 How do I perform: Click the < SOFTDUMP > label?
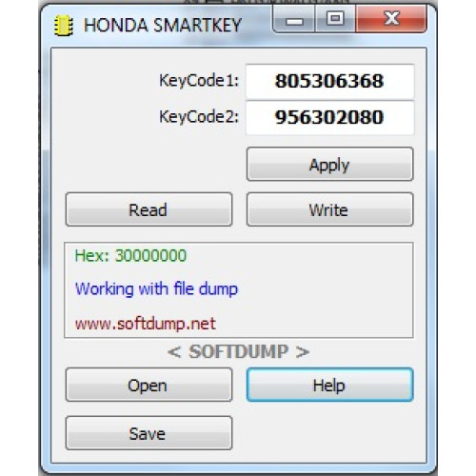click(238, 351)
